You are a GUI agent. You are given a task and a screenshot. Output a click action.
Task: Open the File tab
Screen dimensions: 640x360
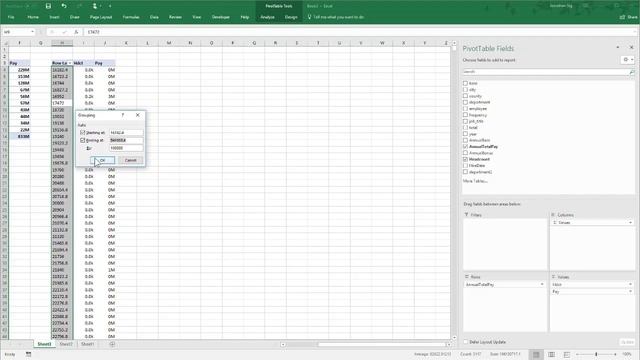(x=11, y=17)
